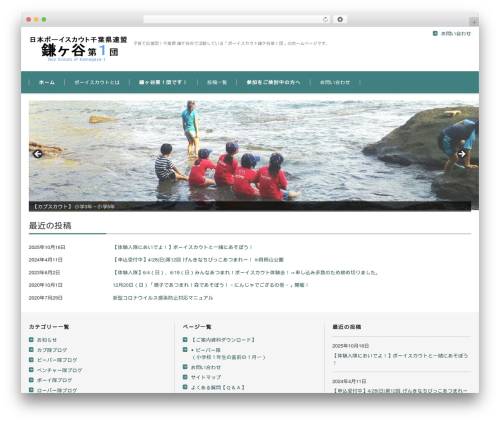500x423 pixels.
Task: Click the お問い合わせ link at the page's top right
Action: (x=456, y=34)
